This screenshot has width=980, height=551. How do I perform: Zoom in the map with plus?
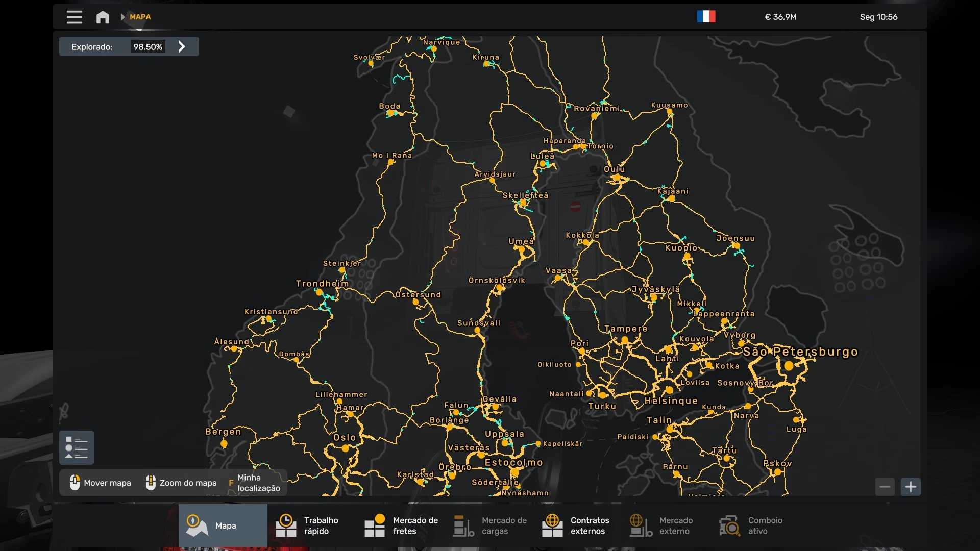click(911, 487)
